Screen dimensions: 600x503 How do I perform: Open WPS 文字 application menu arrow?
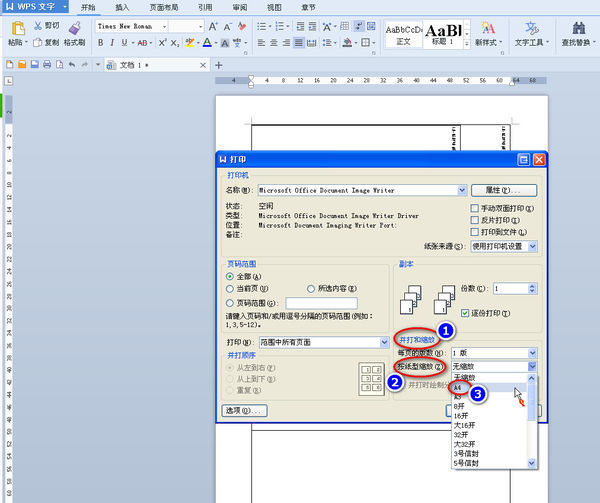click(65, 7)
